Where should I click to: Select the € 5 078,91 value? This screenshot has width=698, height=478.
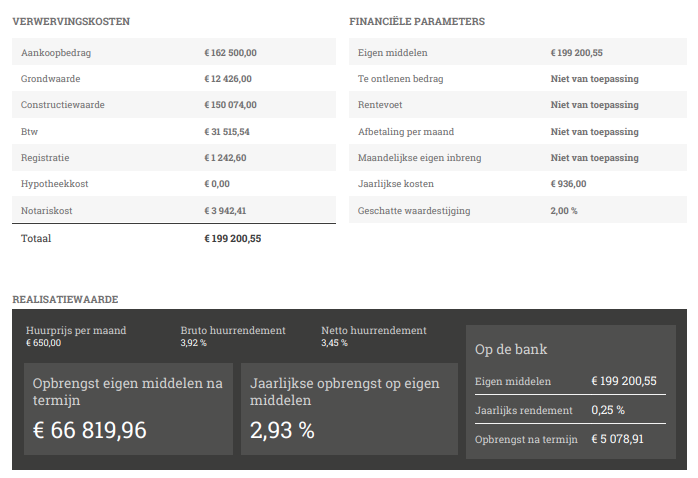[617, 439]
